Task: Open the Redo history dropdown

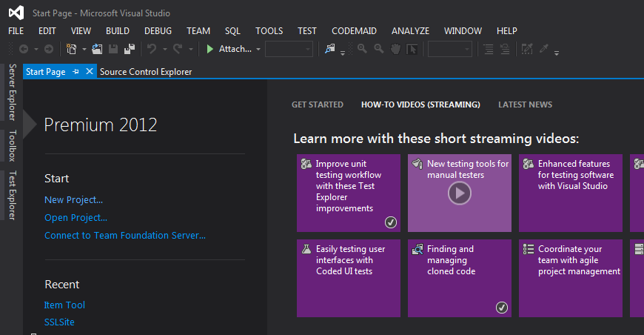Action: click(190, 50)
